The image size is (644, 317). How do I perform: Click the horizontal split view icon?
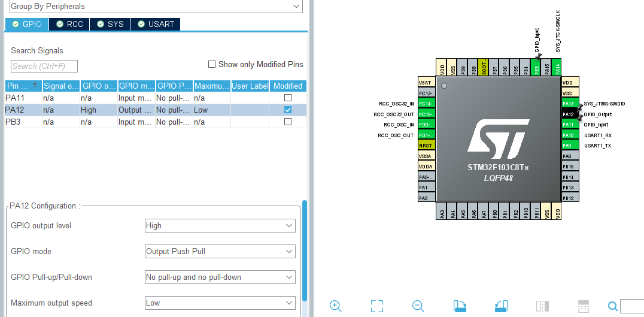point(584,306)
